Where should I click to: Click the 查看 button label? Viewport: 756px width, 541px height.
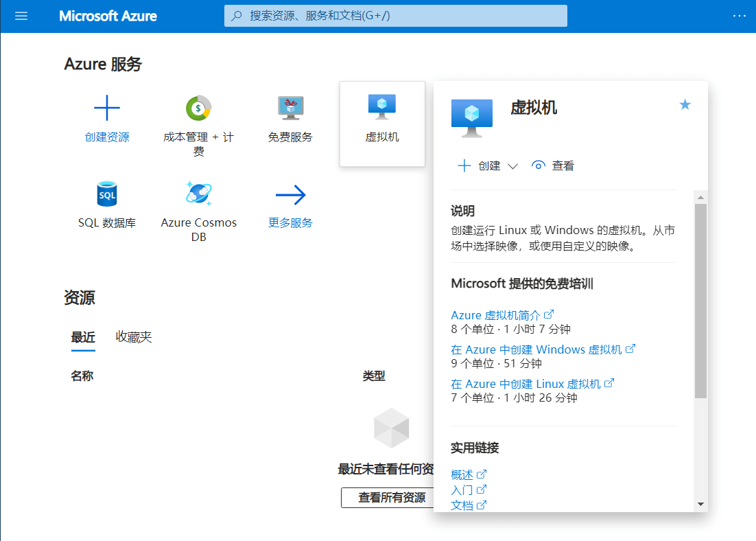tap(563, 165)
